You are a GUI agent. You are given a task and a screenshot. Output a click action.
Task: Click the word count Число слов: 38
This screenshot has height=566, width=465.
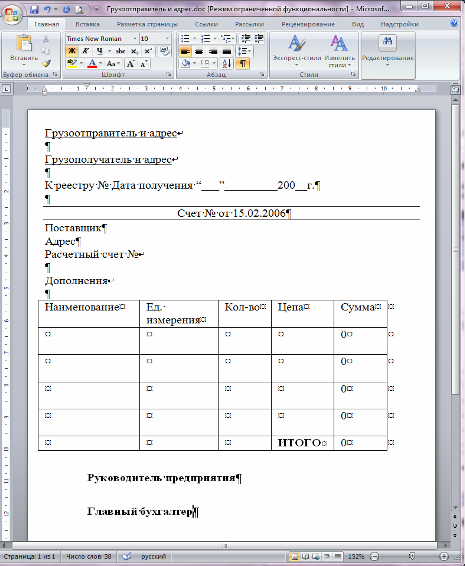[x=89, y=556]
